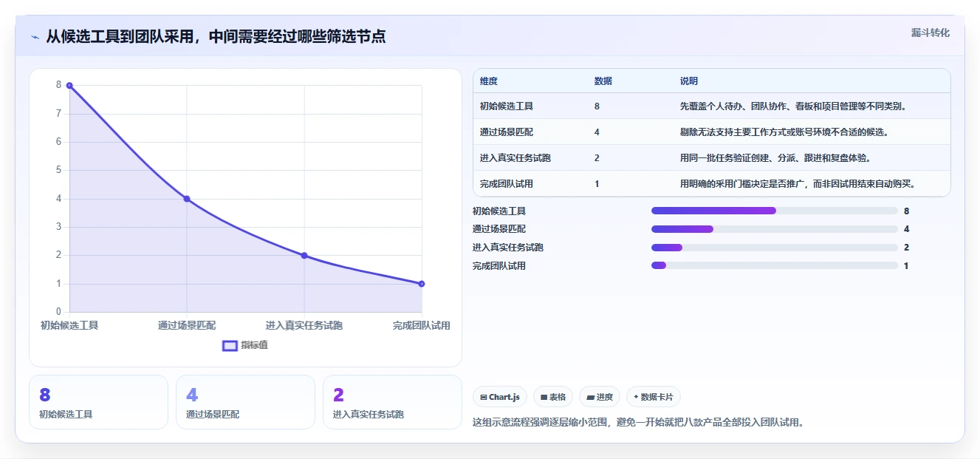980x459 pixels.
Task: Click the 初始候选工具 x-axis label on the chart
Action: click(x=69, y=325)
